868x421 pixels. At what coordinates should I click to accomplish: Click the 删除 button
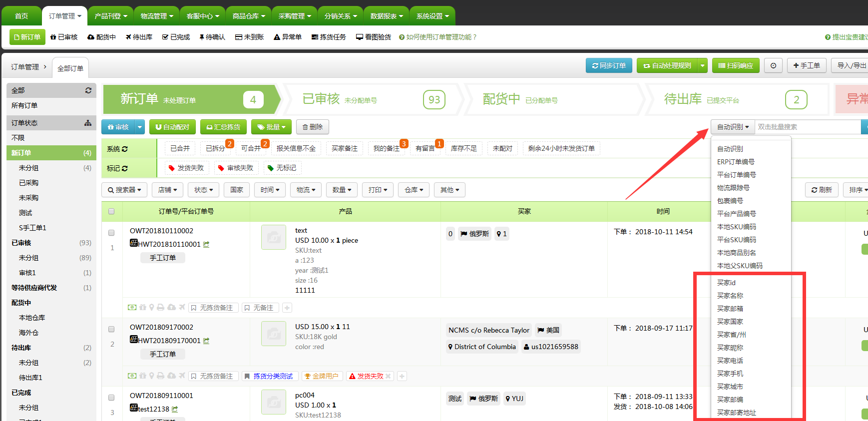tap(312, 127)
